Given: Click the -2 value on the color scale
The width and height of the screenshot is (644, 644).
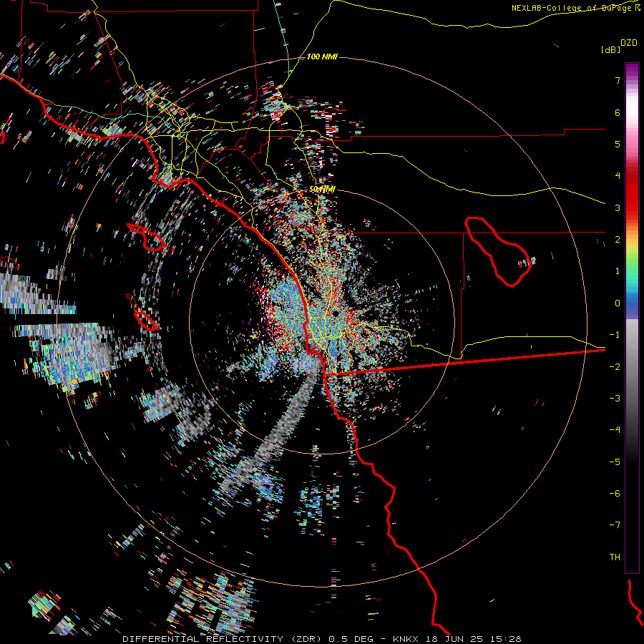Looking at the screenshot, I should point(615,367).
